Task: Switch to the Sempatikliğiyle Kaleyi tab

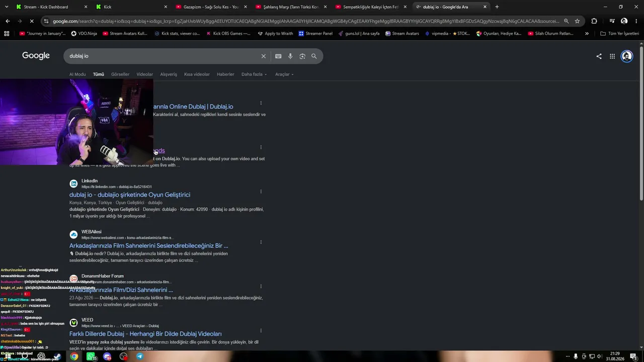Action: pyautogui.click(x=371, y=7)
